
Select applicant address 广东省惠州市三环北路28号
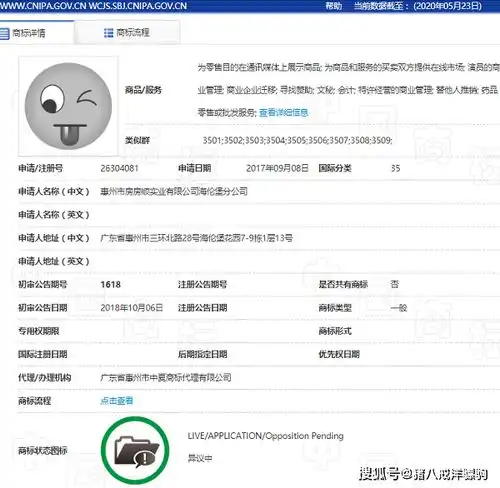click(150, 238)
